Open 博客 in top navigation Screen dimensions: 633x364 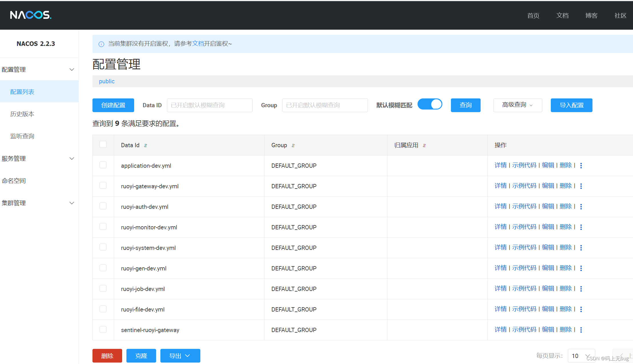pyautogui.click(x=591, y=15)
